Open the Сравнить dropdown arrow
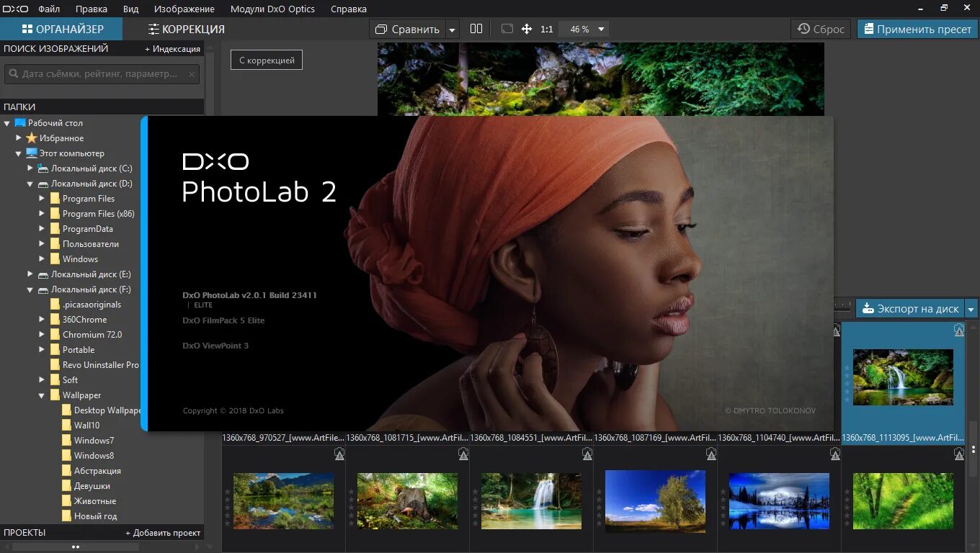Image resolution: width=980 pixels, height=553 pixels. tap(452, 30)
